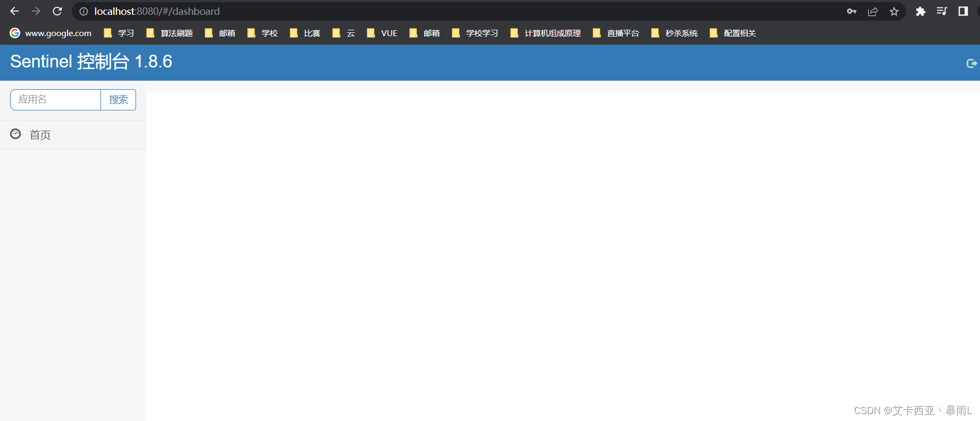Open the 比赛 bookmark folder
The image size is (980, 421).
tap(305, 33)
